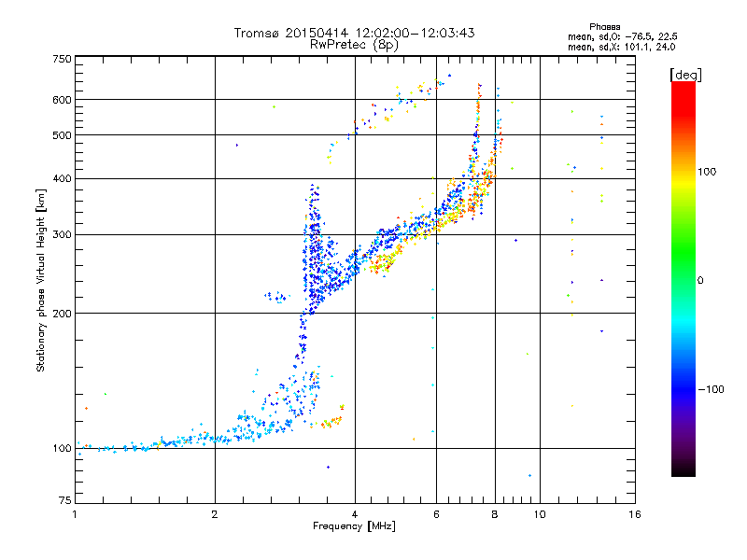The width and height of the screenshot is (747, 560).
Task: Click the x-axis tick label '10'
Action: pos(540,514)
